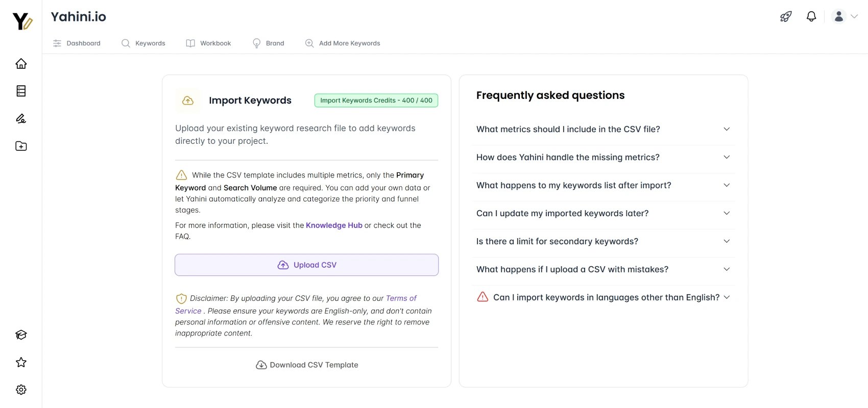This screenshot has width=868, height=408.
Task: Open the Knowledge Hub link
Action: pyautogui.click(x=334, y=225)
